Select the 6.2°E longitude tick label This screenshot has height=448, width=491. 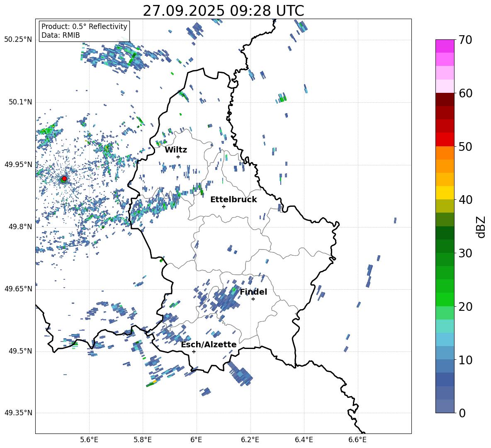click(x=250, y=439)
